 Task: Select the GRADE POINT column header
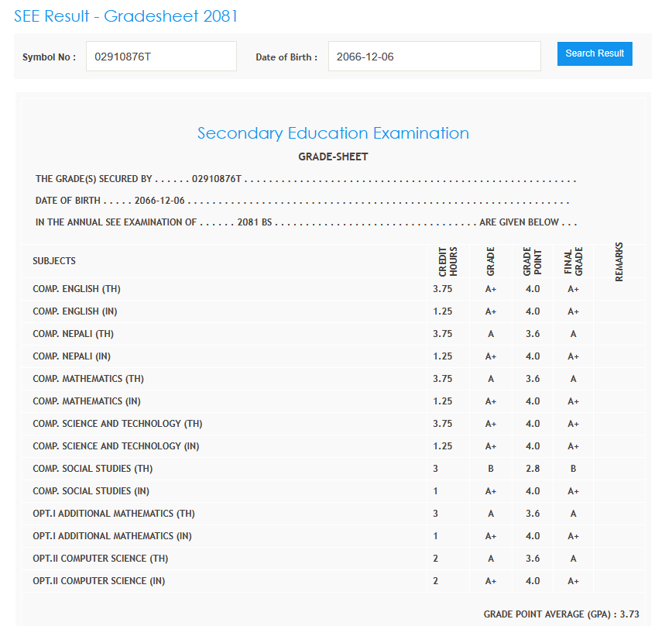click(x=533, y=262)
